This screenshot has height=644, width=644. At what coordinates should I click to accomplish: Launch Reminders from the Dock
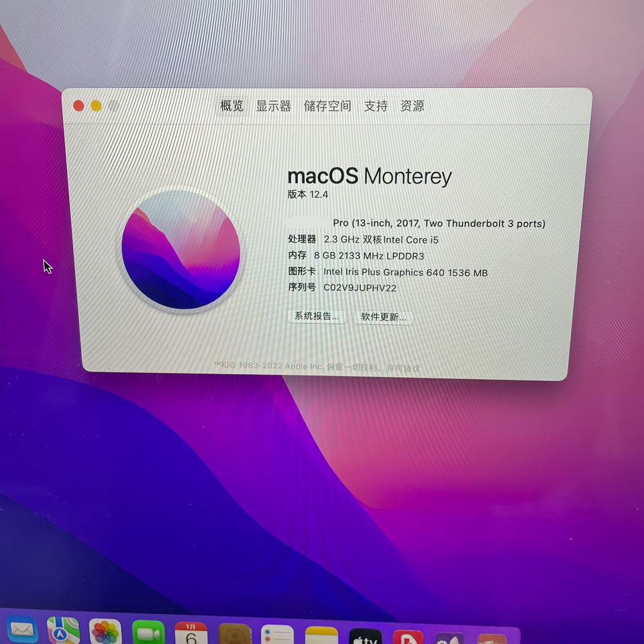(x=277, y=635)
